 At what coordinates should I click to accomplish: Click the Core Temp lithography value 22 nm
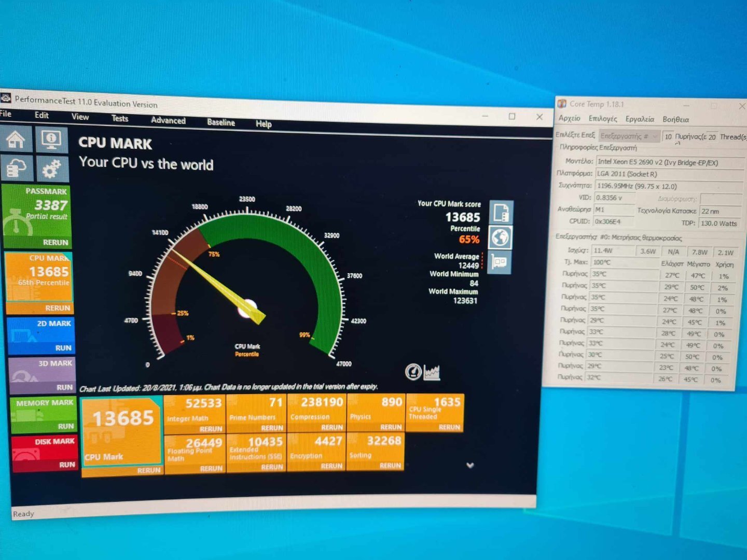tap(720, 212)
